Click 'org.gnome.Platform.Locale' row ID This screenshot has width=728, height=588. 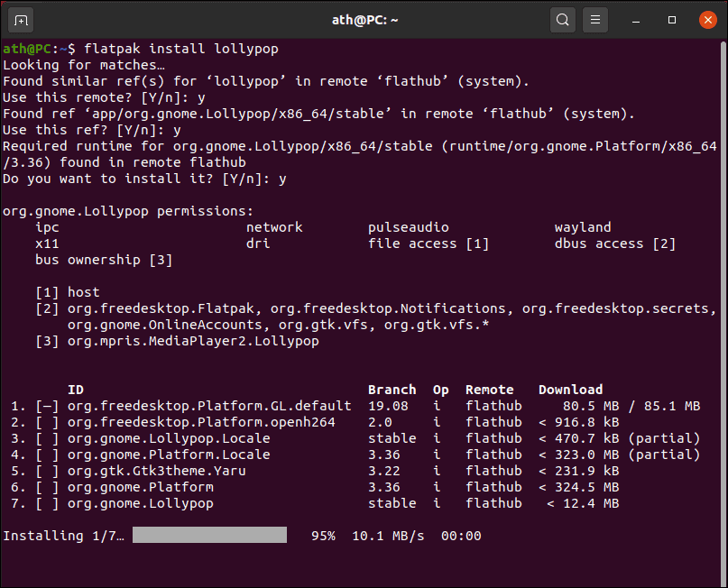tap(169, 455)
